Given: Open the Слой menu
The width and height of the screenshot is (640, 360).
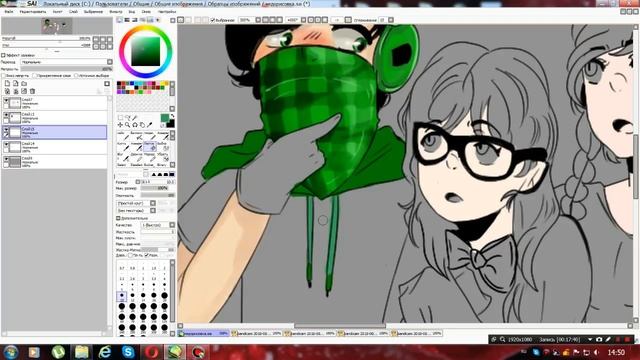Looking at the screenshot, I should [x=73, y=12].
